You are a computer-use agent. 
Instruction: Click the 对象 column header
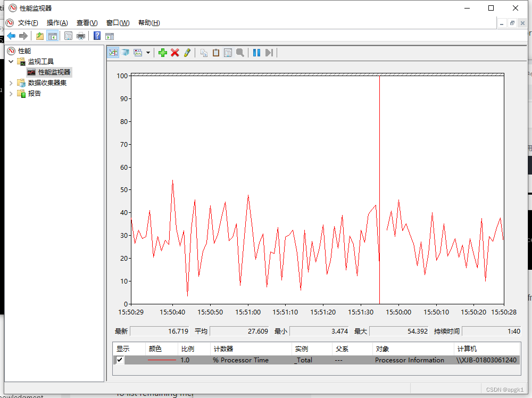tap(413, 349)
